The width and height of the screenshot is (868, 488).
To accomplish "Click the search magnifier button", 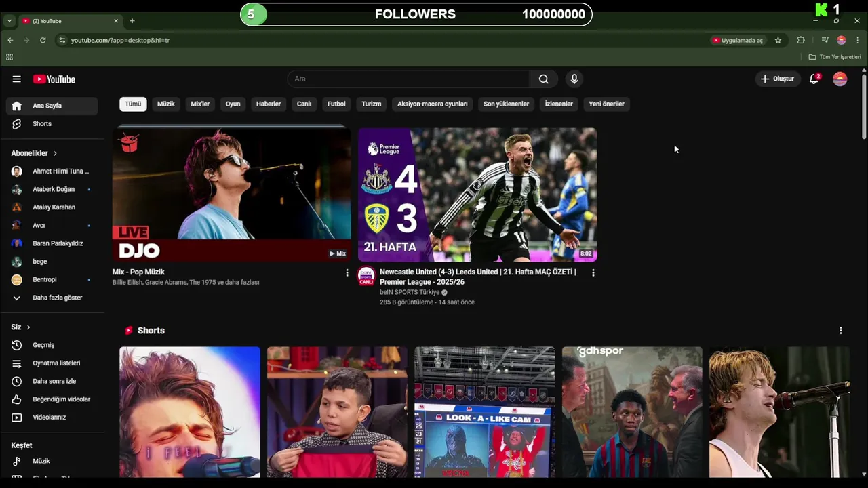I will click(543, 79).
